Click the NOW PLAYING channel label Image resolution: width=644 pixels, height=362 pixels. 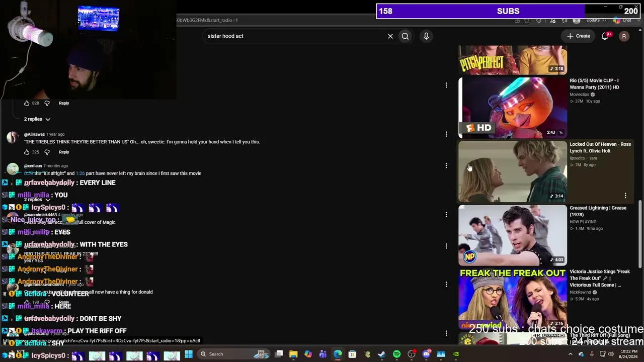click(x=583, y=222)
